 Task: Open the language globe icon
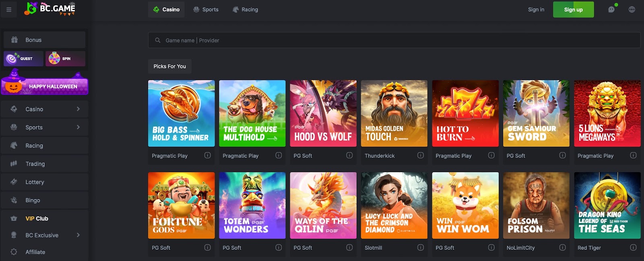pyautogui.click(x=632, y=10)
